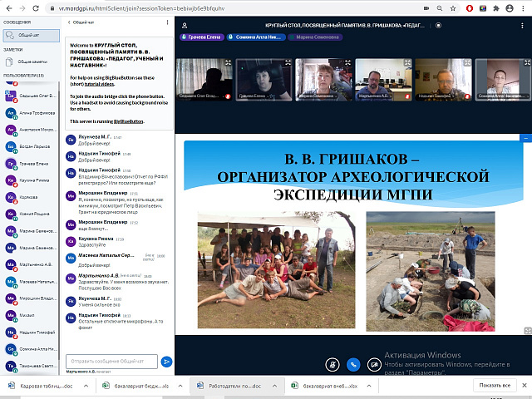The height and width of the screenshot is (399, 532).
Task: Select Грачева Елена webcam thumbnail
Action: click(264, 80)
